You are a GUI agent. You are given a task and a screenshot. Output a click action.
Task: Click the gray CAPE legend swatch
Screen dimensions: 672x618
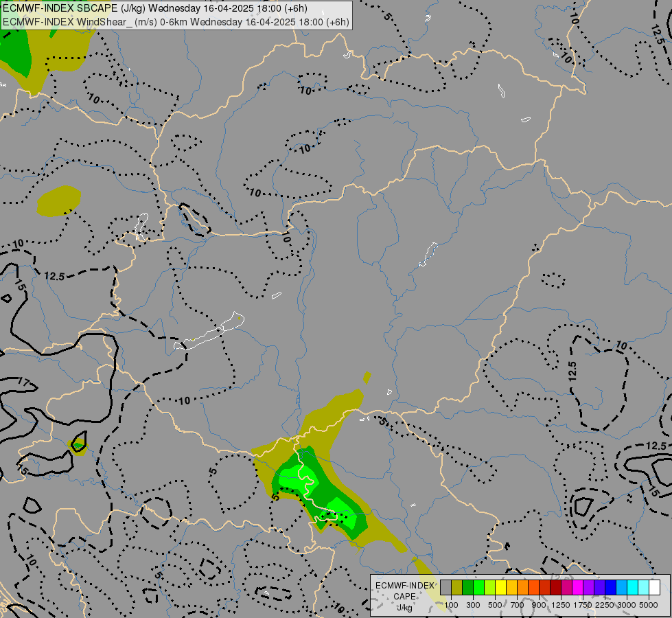[445, 588]
